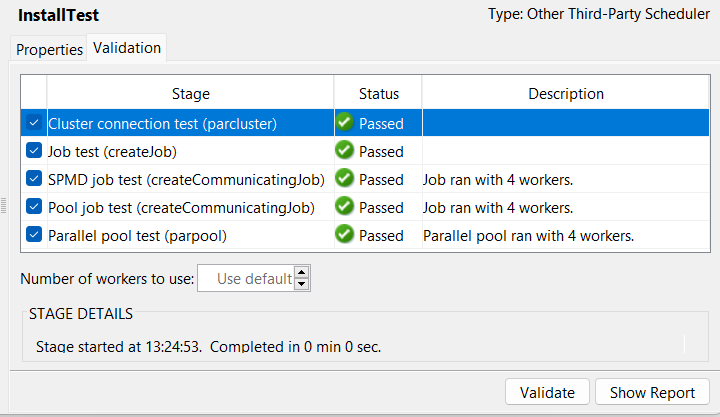Toggle the Job test (createJob) checkbox
This screenshot has width=720, height=417.
pyautogui.click(x=34, y=151)
